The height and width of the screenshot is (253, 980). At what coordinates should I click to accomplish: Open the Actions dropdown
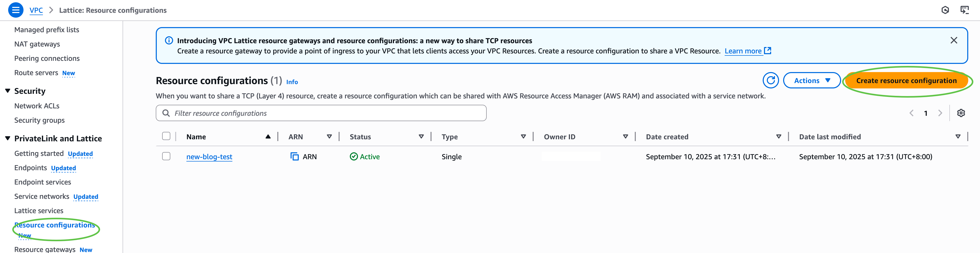pyautogui.click(x=811, y=80)
